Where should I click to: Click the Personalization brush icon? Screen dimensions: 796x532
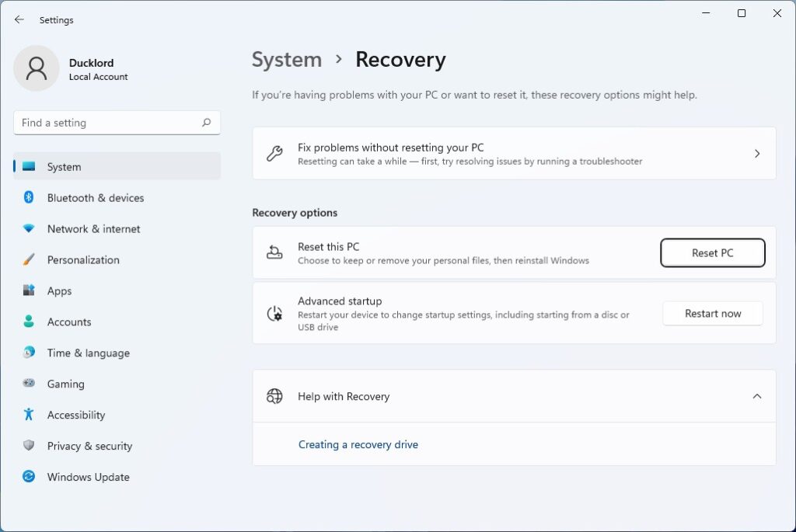click(28, 260)
